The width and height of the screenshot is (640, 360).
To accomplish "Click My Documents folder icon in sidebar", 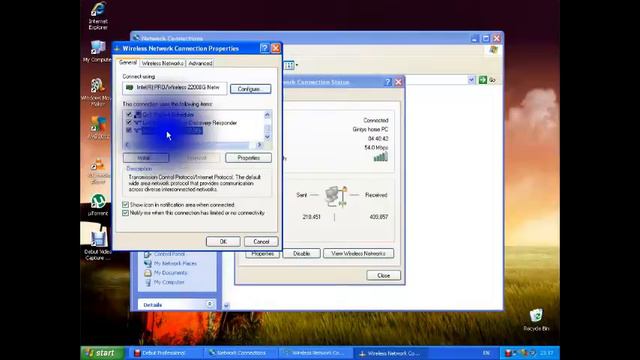I will tap(148, 273).
